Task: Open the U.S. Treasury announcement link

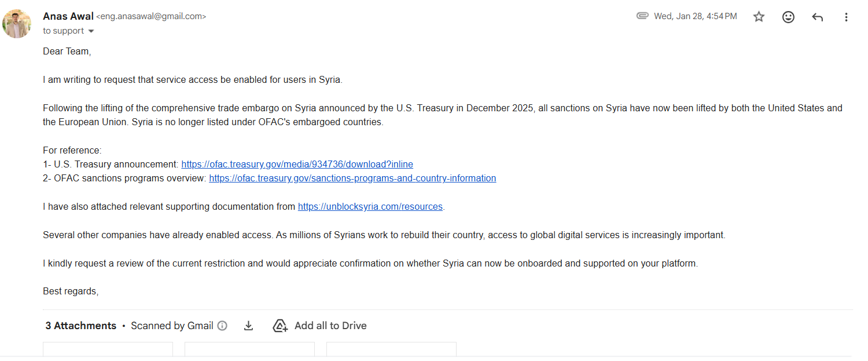Action: [x=297, y=164]
